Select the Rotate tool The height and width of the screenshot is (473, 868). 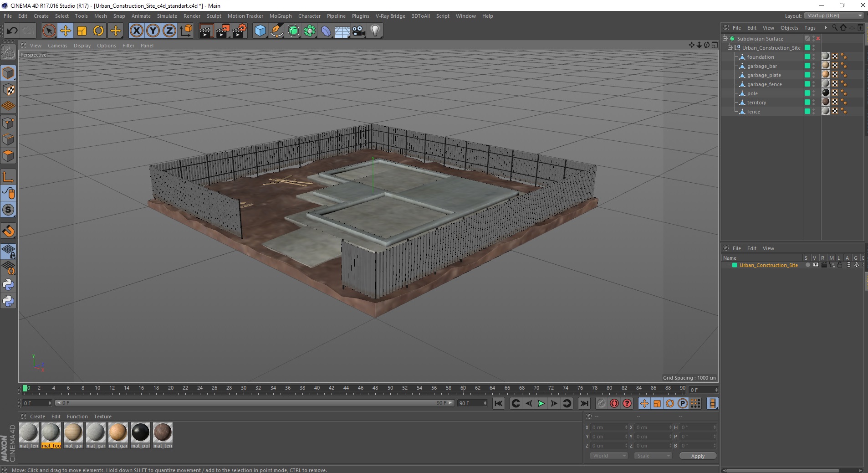(98, 31)
